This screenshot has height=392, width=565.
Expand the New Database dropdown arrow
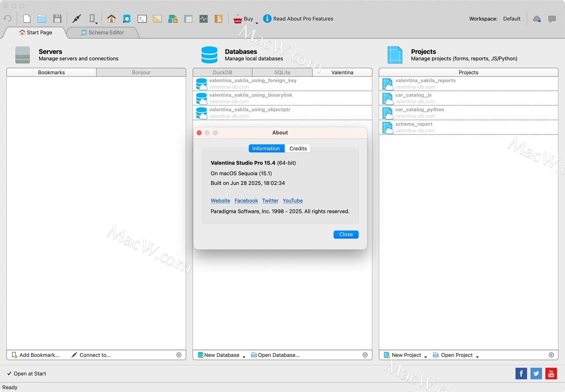coord(244,357)
